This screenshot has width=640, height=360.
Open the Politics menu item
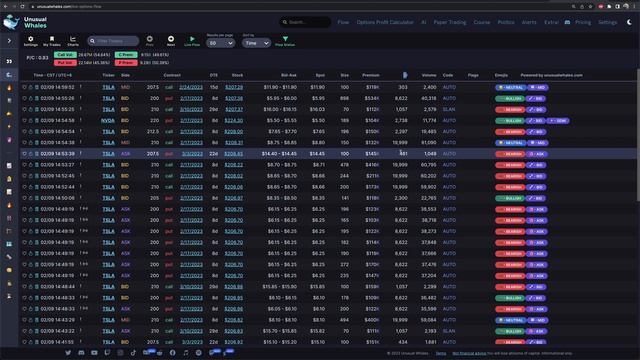[506, 22]
